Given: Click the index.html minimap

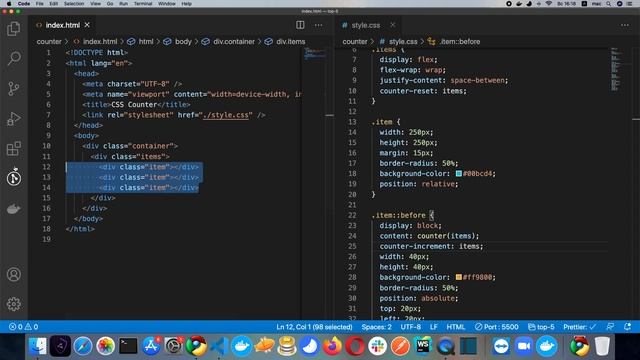Looking at the screenshot, I should pyautogui.click(x=314, y=55).
